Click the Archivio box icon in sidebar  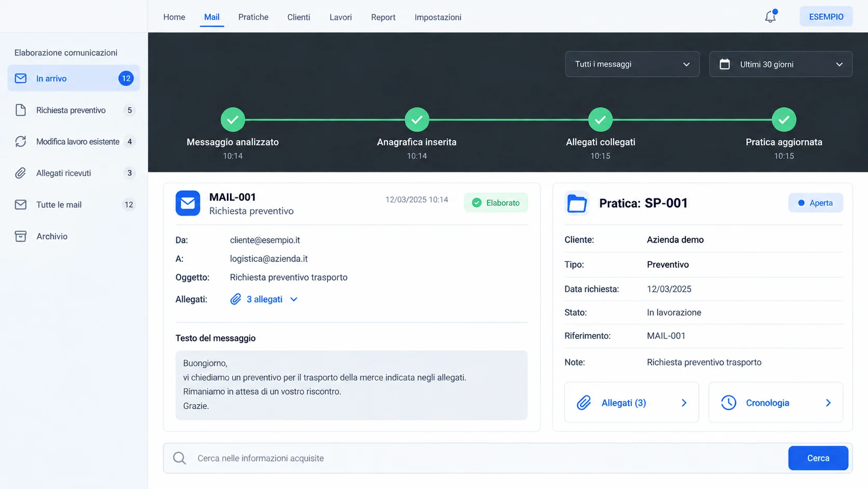[21, 236]
